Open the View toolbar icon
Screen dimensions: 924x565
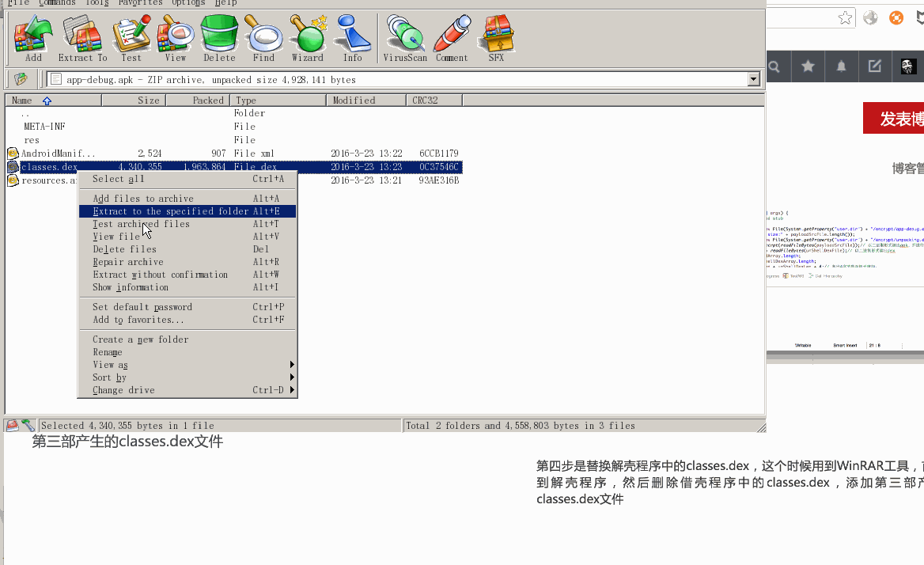pyautogui.click(x=175, y=38)
